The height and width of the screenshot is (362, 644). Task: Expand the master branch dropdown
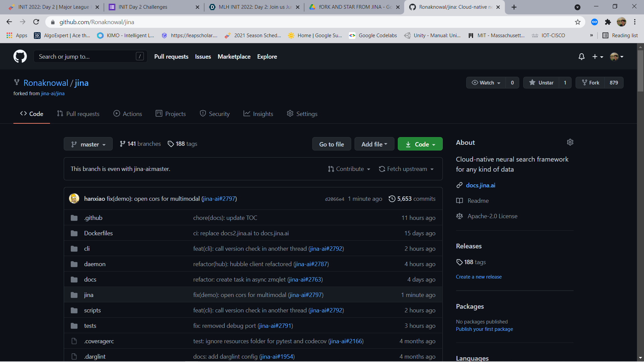[x=88, y=144]
